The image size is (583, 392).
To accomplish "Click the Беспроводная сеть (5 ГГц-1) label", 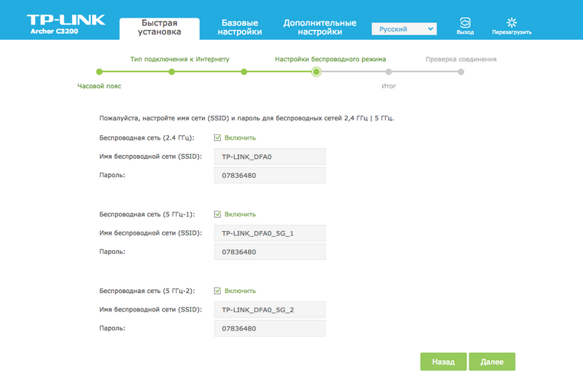I will (x=147, y=214).
